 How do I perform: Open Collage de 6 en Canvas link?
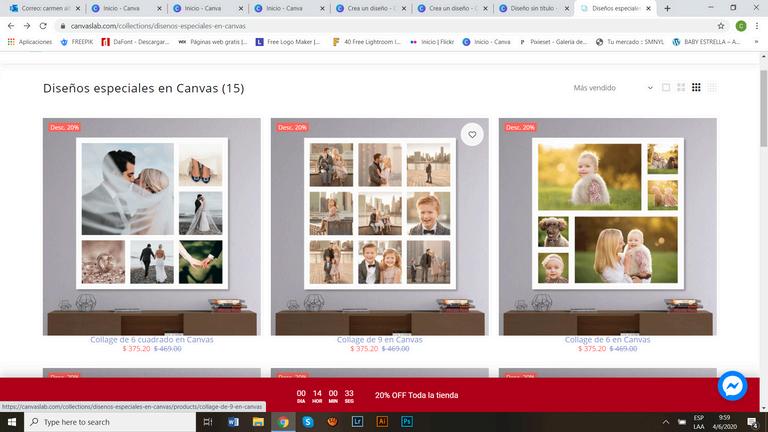pos(607,339)
